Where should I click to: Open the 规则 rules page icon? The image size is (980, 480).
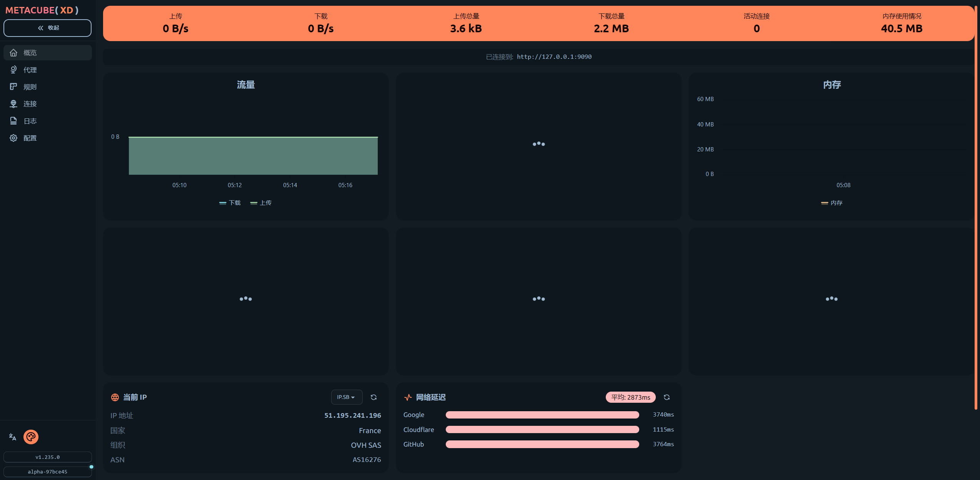click(x=13, y=87)
